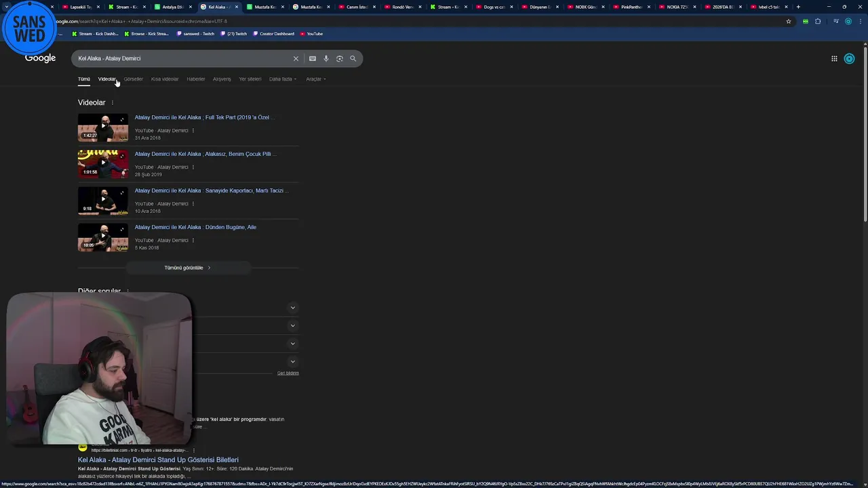Open options menu next to Videolar heading
The image size is (868, 488).
coord(113,102)
